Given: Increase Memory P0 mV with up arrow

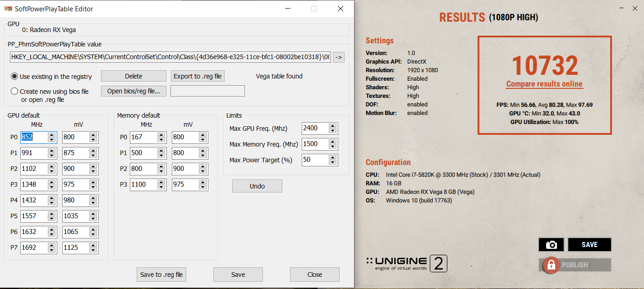Looking at the screenshot, I should [x=203, y=135].
